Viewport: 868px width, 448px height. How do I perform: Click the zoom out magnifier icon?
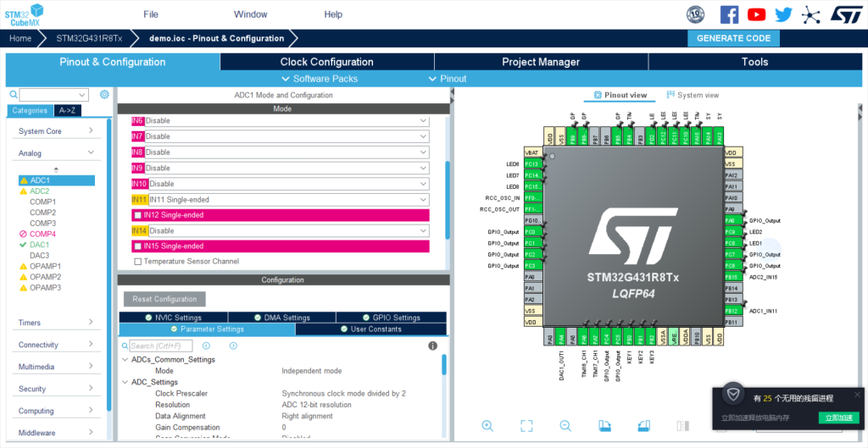click(x=565, y=425)
